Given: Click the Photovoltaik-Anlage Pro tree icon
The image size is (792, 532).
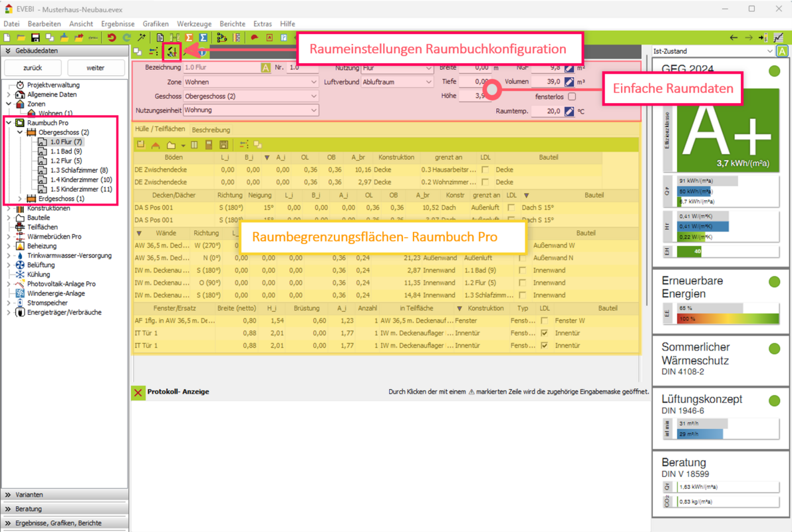Looking at the screenshot, I should click(20, 284).
